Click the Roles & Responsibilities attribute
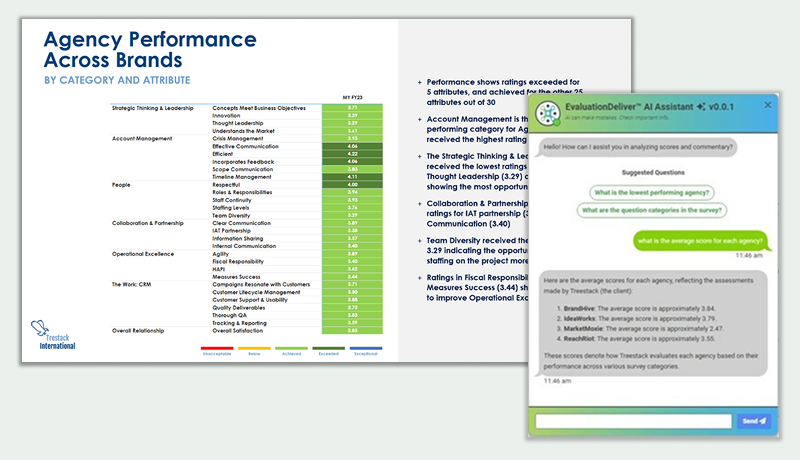The height and width of the screenshot is (460, 800). [x=242, y=192]
